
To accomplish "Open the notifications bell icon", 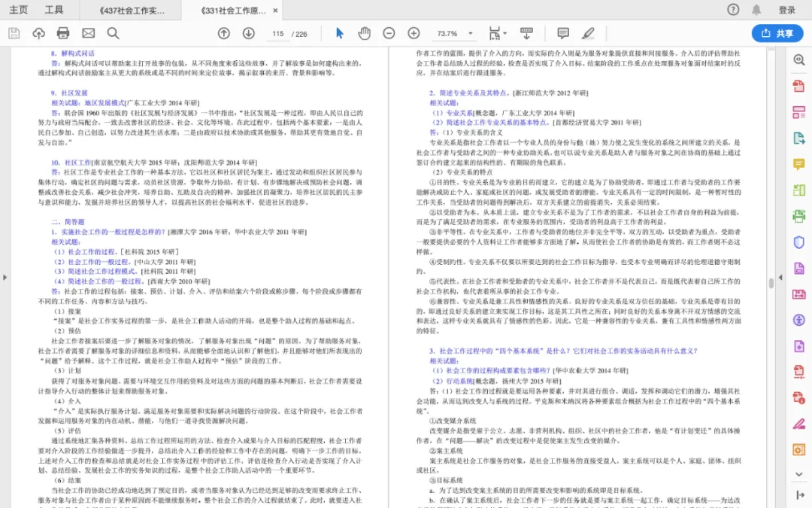I will click(756, 10).
